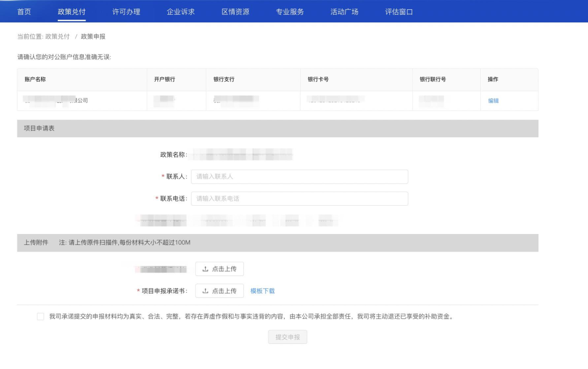Click the 政策名称 label

[x=174, y=155]
